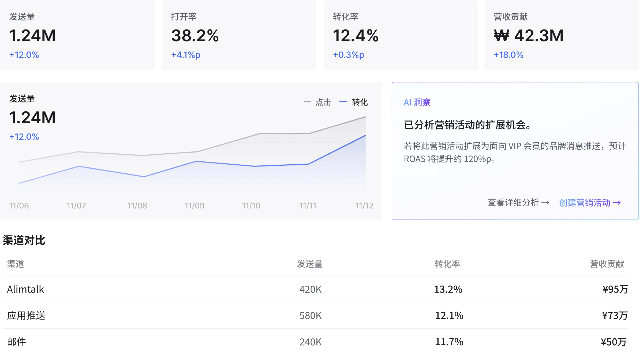Sort by the 营收贡献 table column header
Screen dimensions: 643x364
click(607, 264)
